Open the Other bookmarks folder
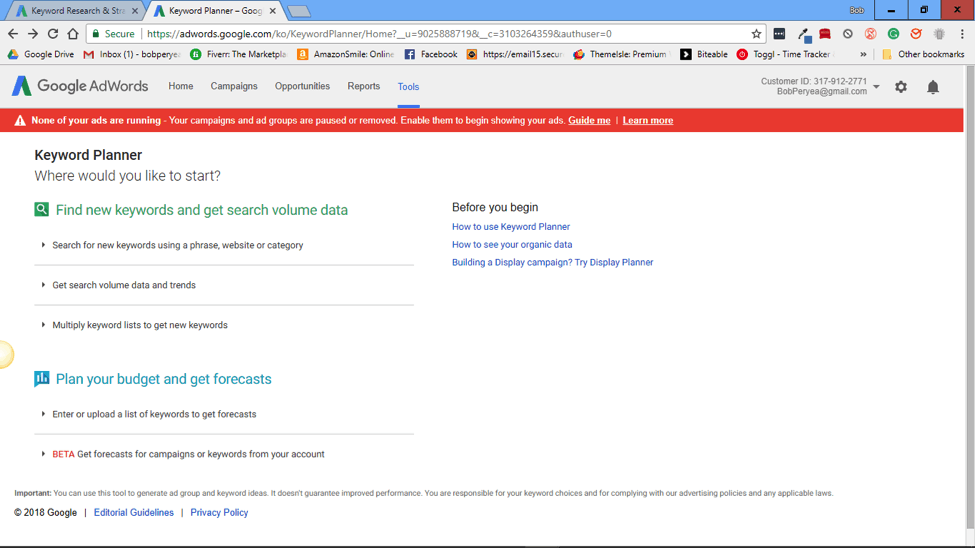The height and width of the screenshot is (548, 975). (x=923, y=54)
